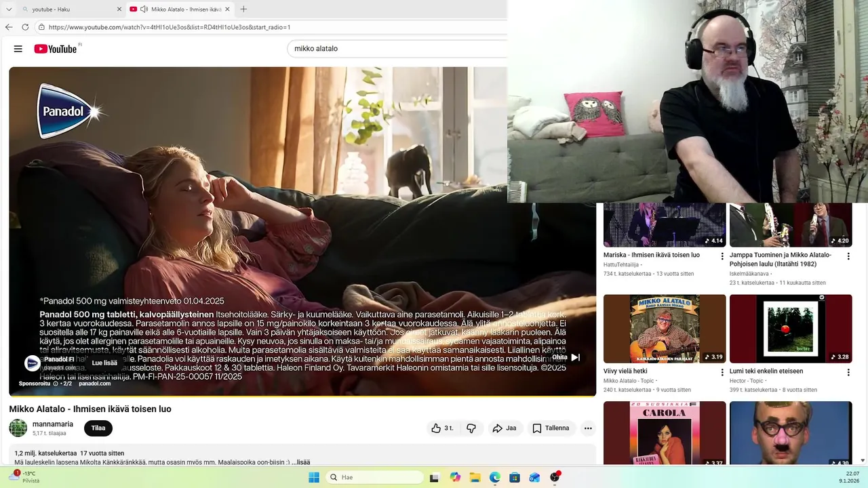This screenshot has height=488, width=868.
Task: Open the 'Lumi teki enkelin eteiseen' title
Action: point(766,371)
